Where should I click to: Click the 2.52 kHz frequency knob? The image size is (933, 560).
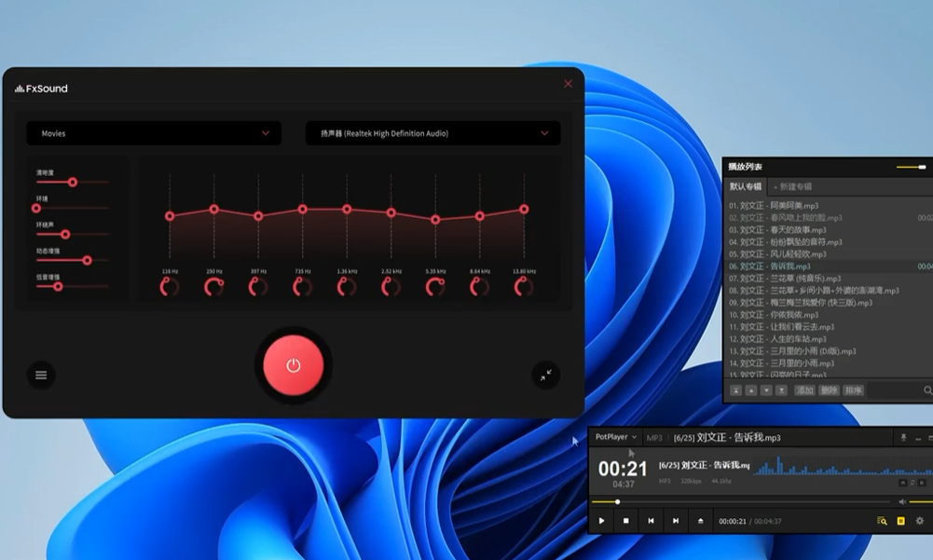click(391, 287)
